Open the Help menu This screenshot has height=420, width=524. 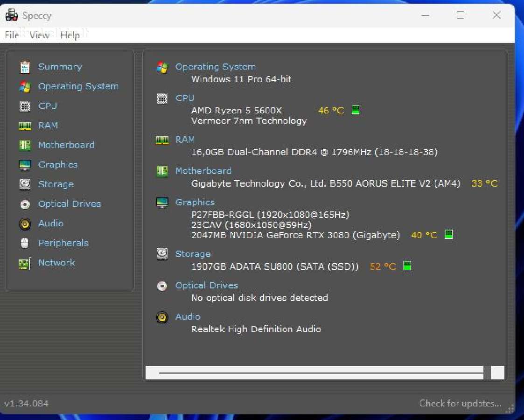pos(70,35)
